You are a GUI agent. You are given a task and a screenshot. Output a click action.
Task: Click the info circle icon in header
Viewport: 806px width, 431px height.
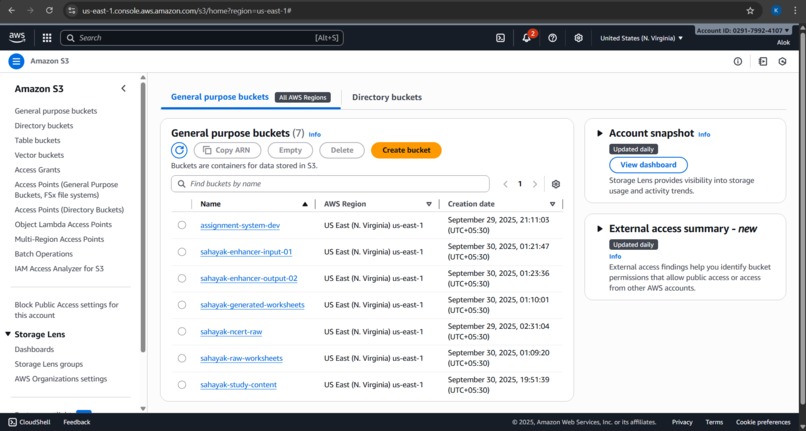[738, 61]
